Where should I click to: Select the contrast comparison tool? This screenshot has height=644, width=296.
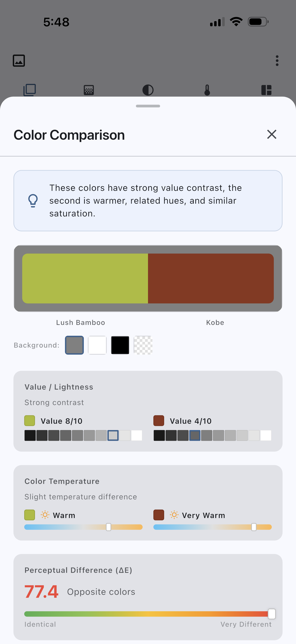click(148, 90)
